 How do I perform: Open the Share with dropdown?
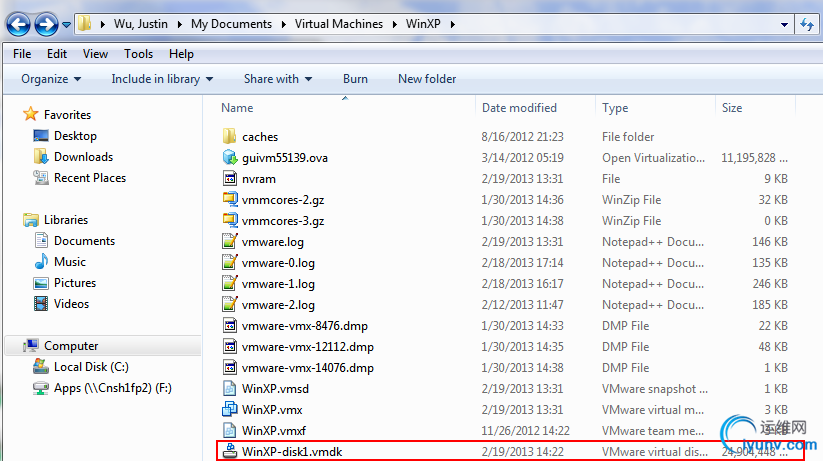[x=278, y=79]
